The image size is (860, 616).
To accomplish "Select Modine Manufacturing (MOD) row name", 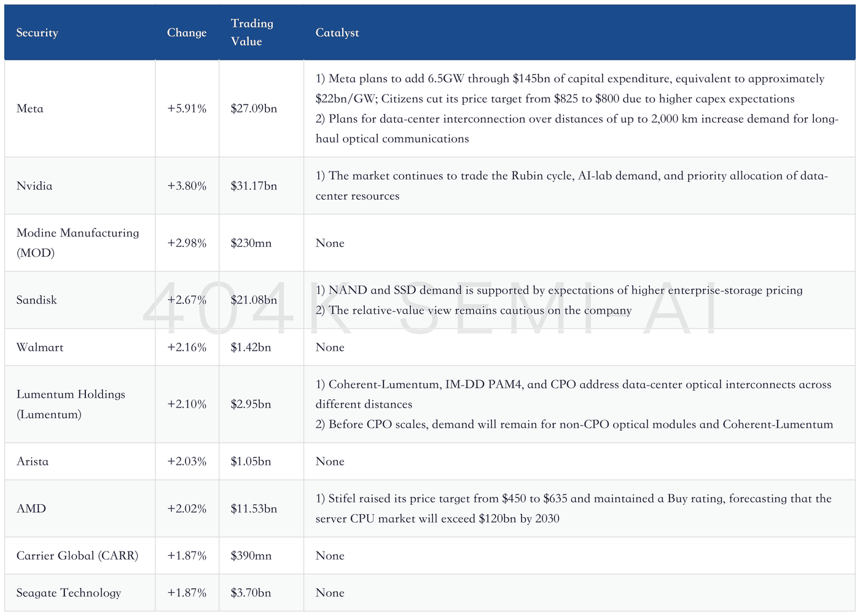I will [x=78, y=243].
